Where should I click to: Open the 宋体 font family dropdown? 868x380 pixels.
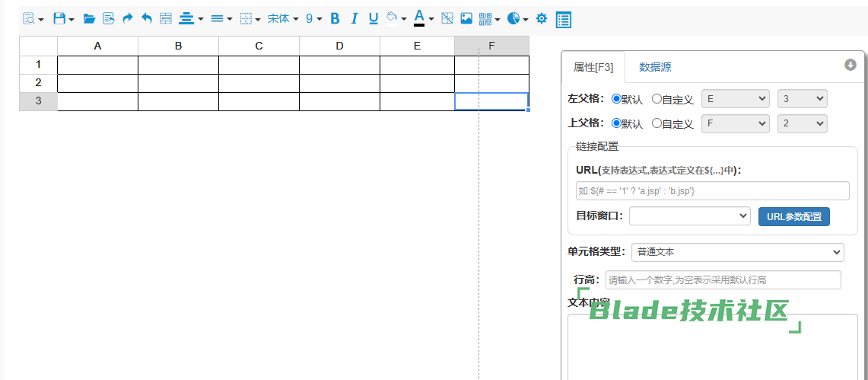(x=282, y=18)
